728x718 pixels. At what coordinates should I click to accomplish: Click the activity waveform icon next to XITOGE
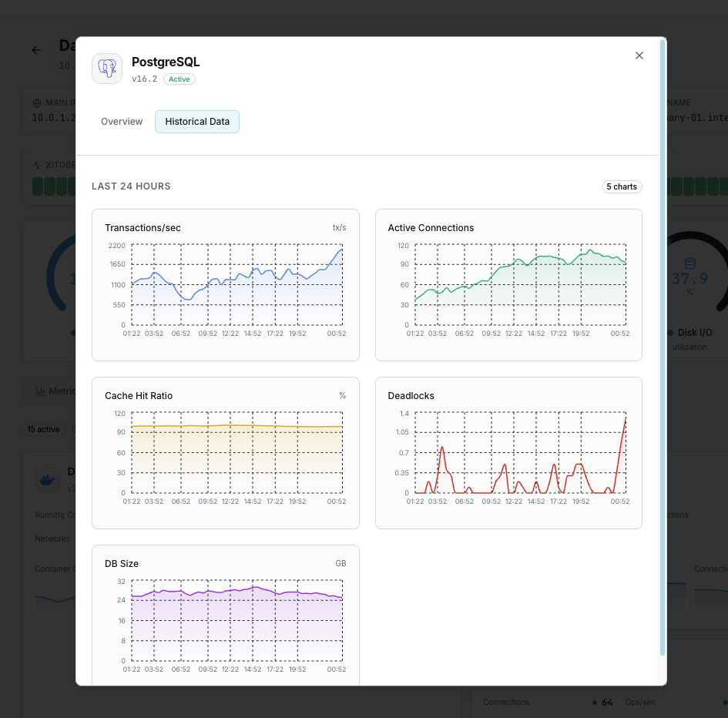[x=37, y=164]
